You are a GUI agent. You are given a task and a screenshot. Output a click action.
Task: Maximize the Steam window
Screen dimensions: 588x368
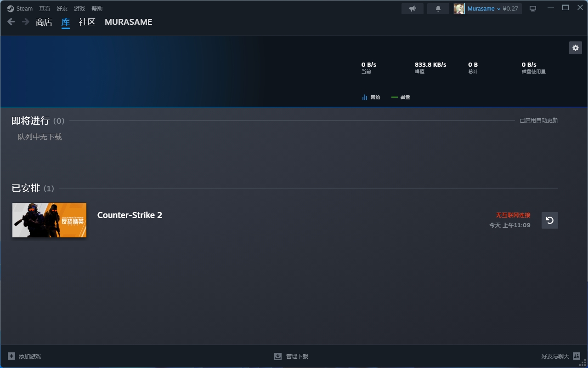pyautogui.click(x=565, y=8)
